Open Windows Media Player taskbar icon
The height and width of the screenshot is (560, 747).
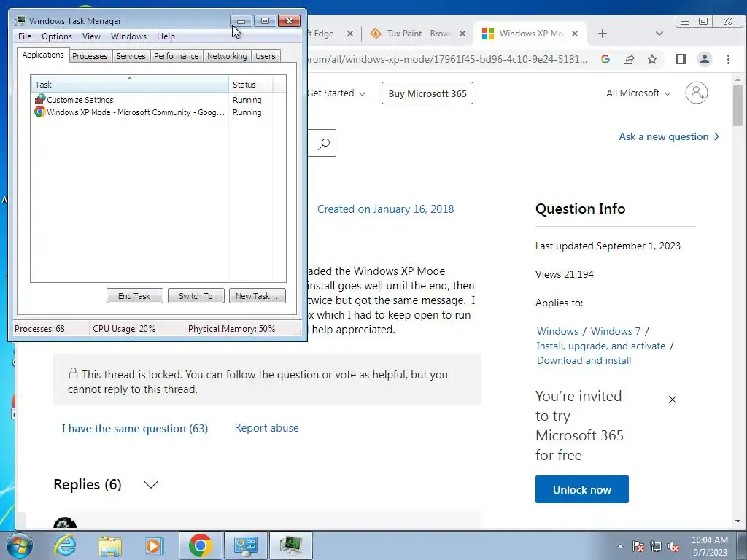click(154, 545)
